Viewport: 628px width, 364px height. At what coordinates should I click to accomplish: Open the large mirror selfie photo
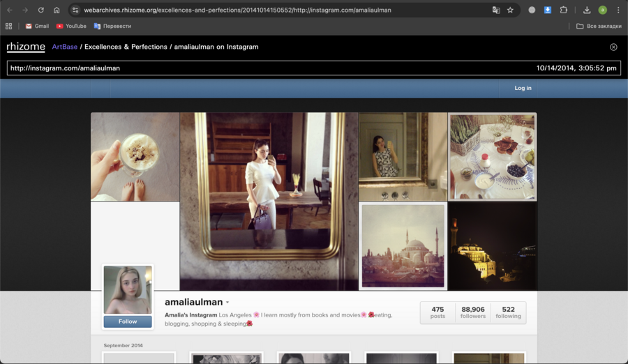269,201
